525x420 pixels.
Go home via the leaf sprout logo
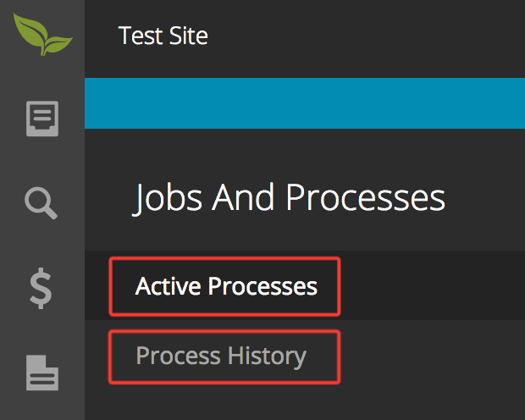click(42, 35)
